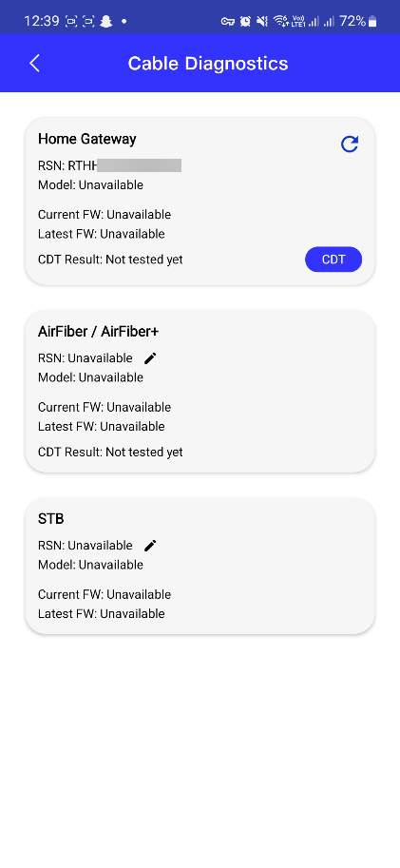Screen dimensions: 400x868
Task: Select the AirFiber / AirFiber+ card title
Action: (99, 331)
